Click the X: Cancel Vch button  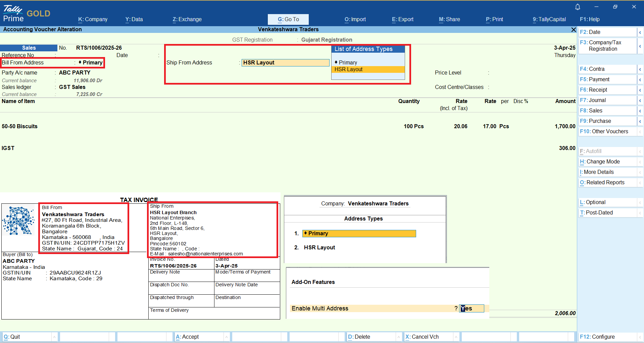tap(425, 337)
